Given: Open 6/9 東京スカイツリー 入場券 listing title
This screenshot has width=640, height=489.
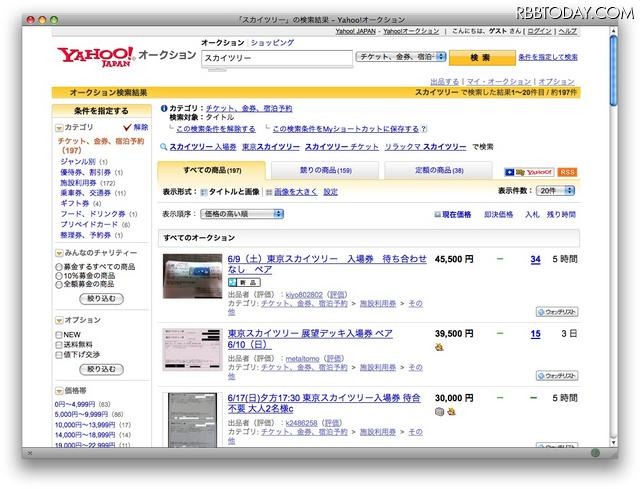Looking at the screenshot, I should [327, 264].
